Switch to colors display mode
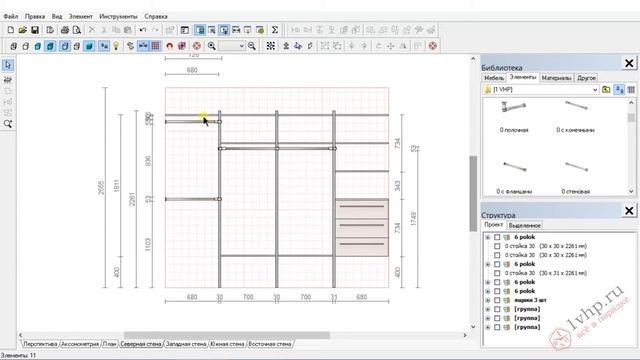640x360 pixels. 38,46
